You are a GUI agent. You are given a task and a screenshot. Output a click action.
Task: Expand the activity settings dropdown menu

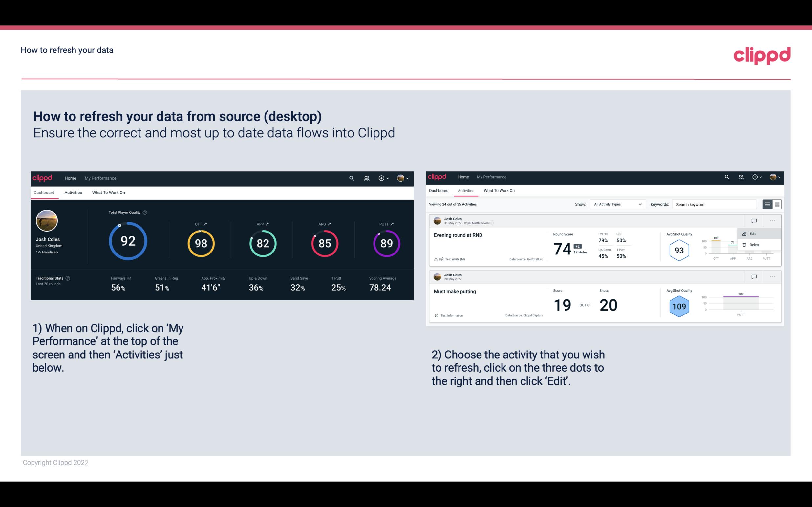point(772,220)
